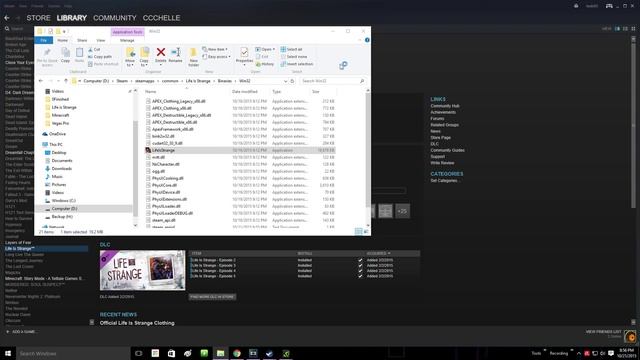Click the Search Win32 field
Image resolution: width=640 pixels, height=360 pixels.
click(x=332, y=81)
